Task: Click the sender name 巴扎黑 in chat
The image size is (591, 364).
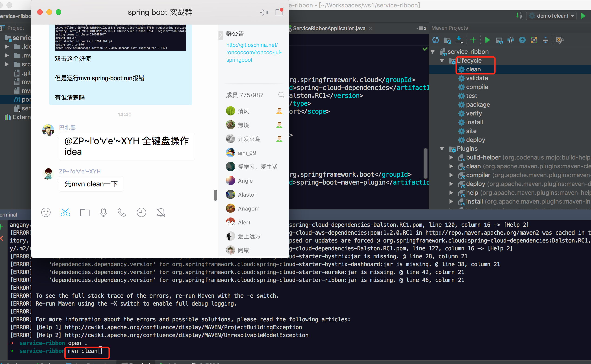Action: [67, 128]
